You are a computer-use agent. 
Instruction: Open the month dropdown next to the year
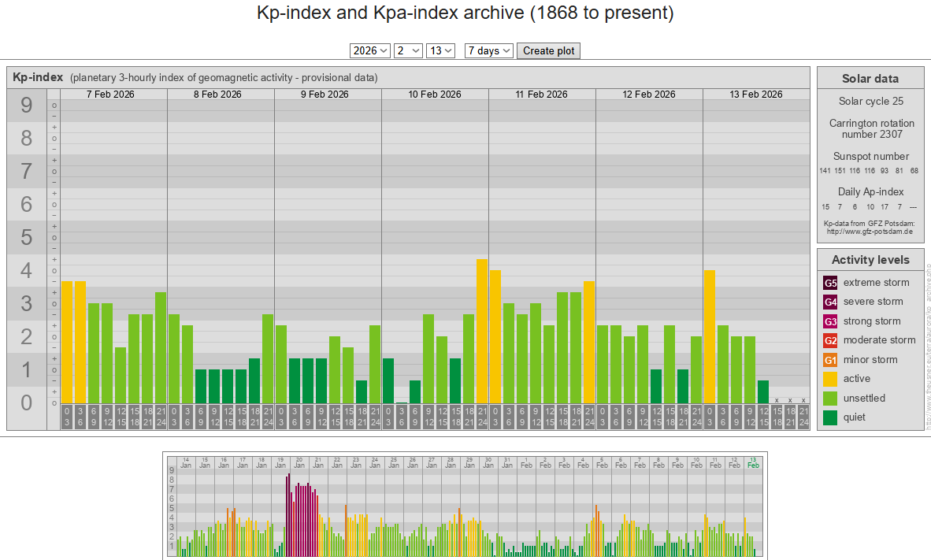click(408, 50)
